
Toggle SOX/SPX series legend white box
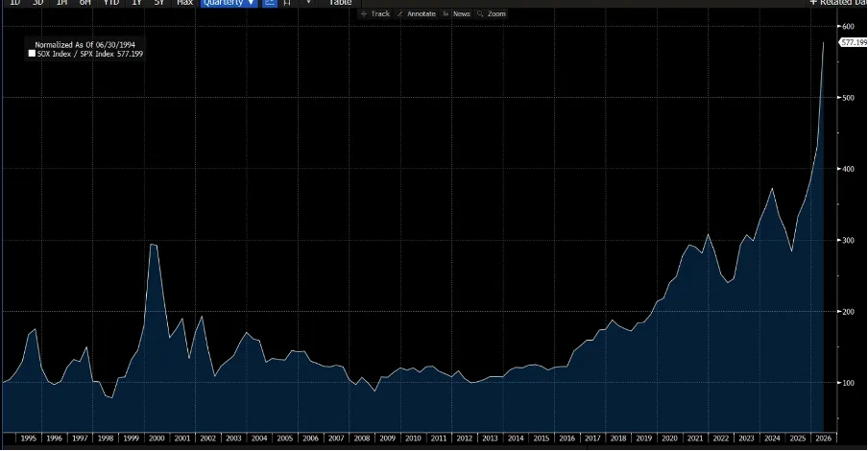32,54
